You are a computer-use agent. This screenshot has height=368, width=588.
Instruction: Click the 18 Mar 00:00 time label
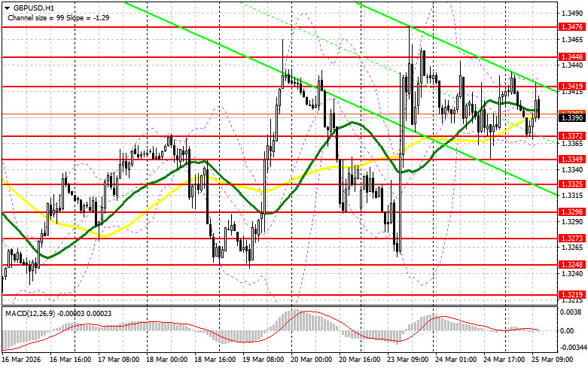[166, 360]
